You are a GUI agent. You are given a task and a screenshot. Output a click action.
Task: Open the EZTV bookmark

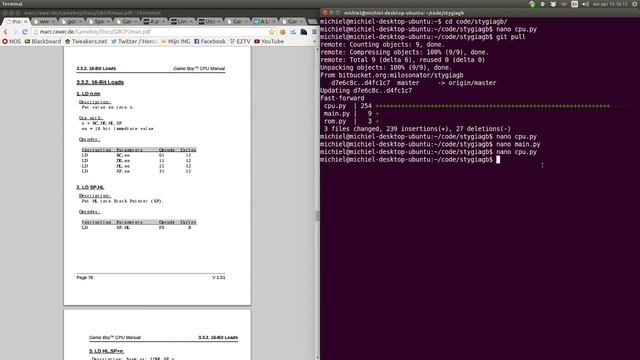(240, 41)
